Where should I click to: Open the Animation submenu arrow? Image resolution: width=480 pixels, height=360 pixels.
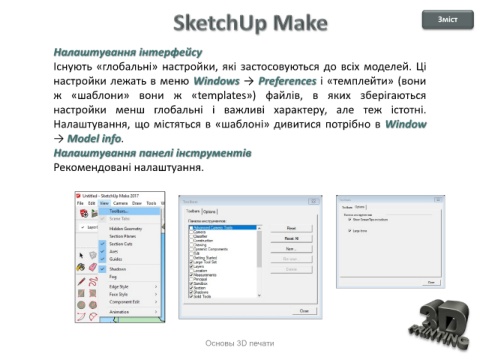click(x=156, y=312)
